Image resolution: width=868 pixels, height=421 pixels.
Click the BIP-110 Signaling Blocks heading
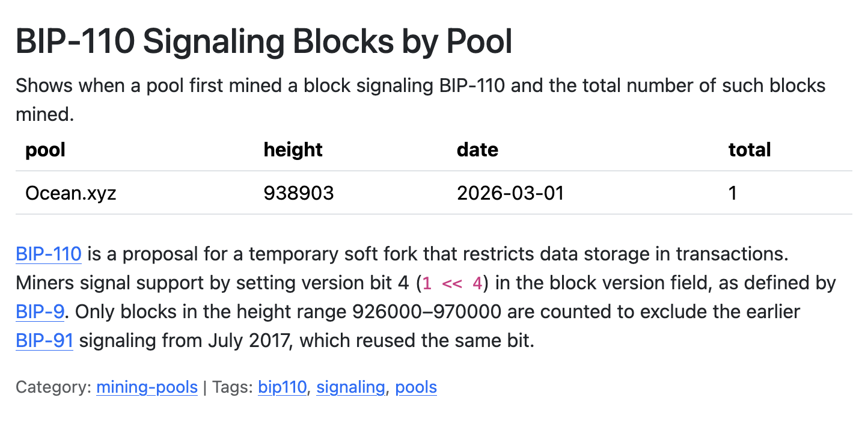click(264, 42)
